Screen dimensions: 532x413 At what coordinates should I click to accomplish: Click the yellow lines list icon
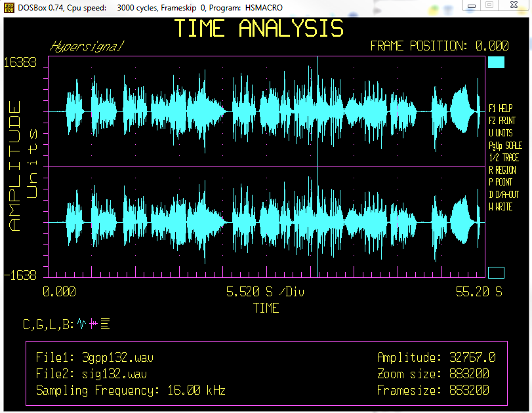click(x=105, y=324)
